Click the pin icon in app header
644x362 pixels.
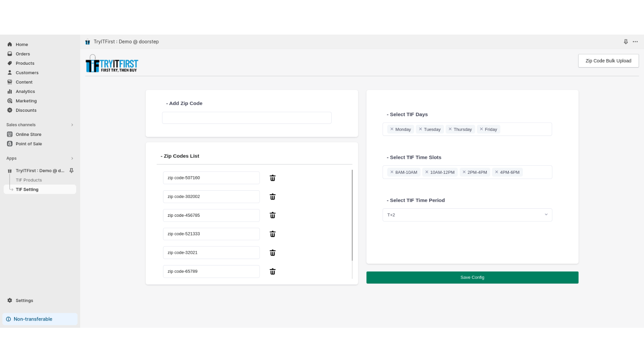point(626,42)
